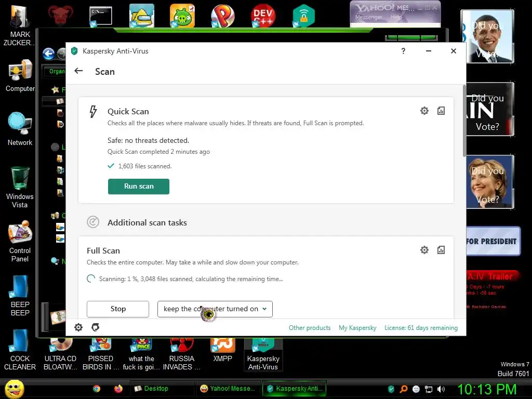Click the Kaspersky shield tray icon
The width and height of the screenshot is (532, 399).
point(391,389)
